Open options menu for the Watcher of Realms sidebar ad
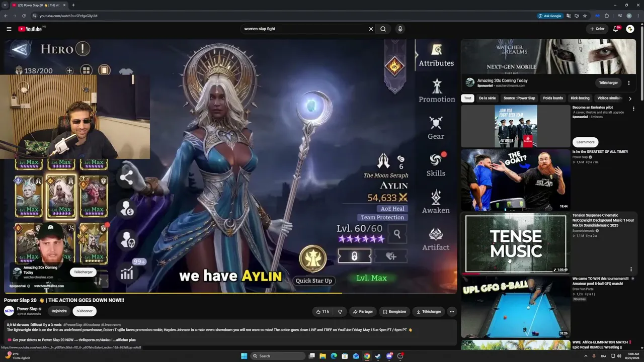The height and width of the screenshot is (362, 644). [628, 83]
